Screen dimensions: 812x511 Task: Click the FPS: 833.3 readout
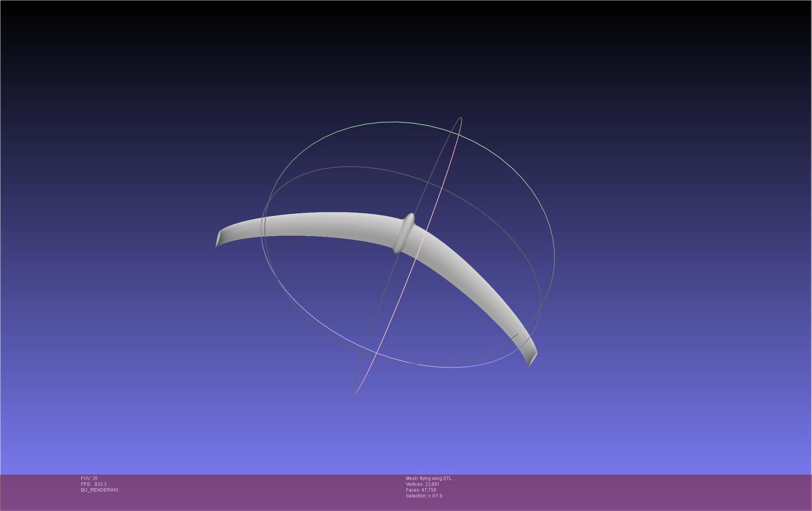point(94,484)
